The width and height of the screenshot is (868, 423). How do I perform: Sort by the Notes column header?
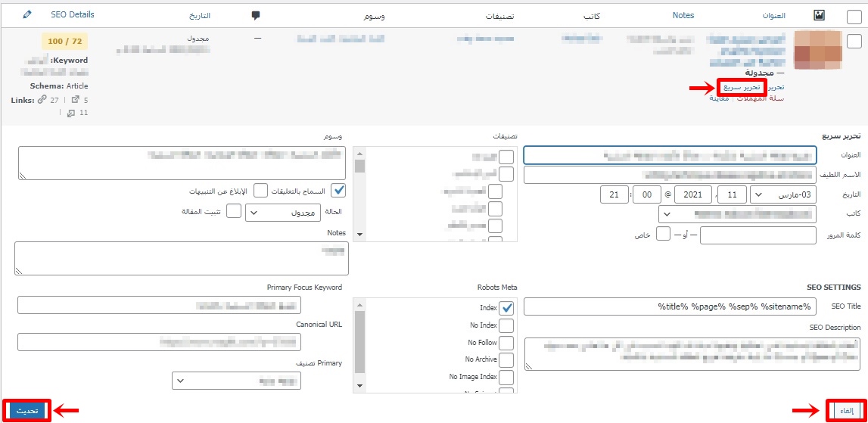tap(683, 15)
